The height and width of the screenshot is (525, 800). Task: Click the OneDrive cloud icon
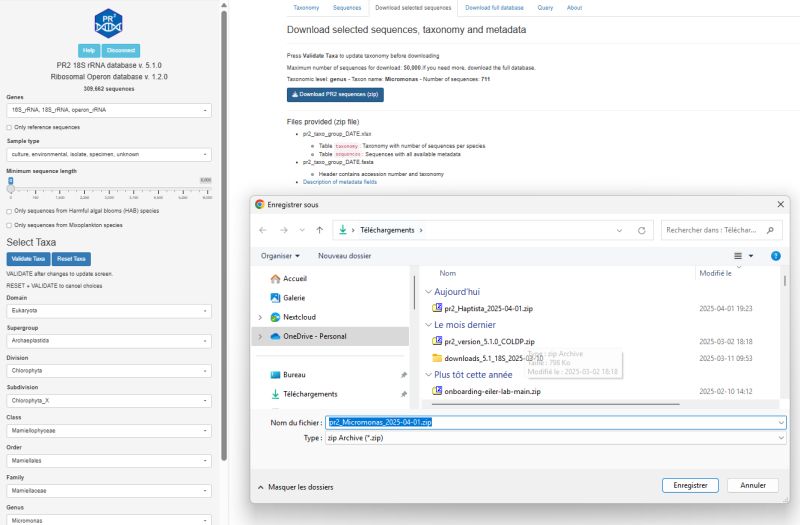pyautogui.click(x=276, y=336)
